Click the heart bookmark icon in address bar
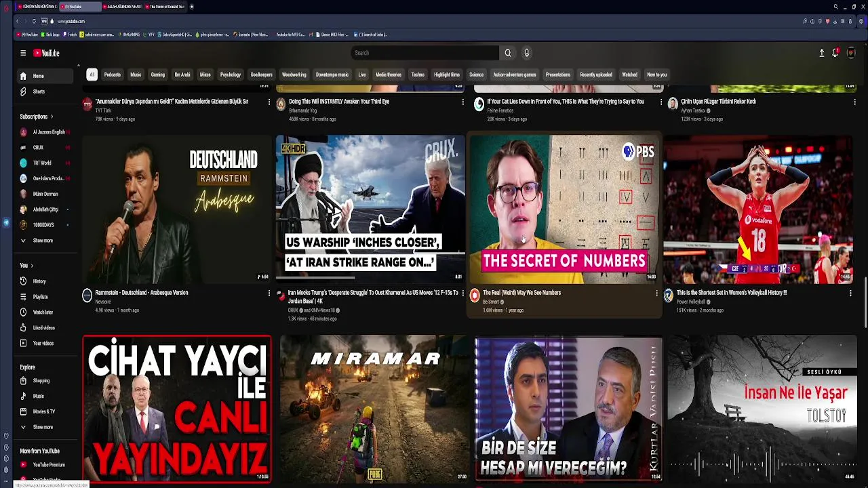 click(827, 21)
